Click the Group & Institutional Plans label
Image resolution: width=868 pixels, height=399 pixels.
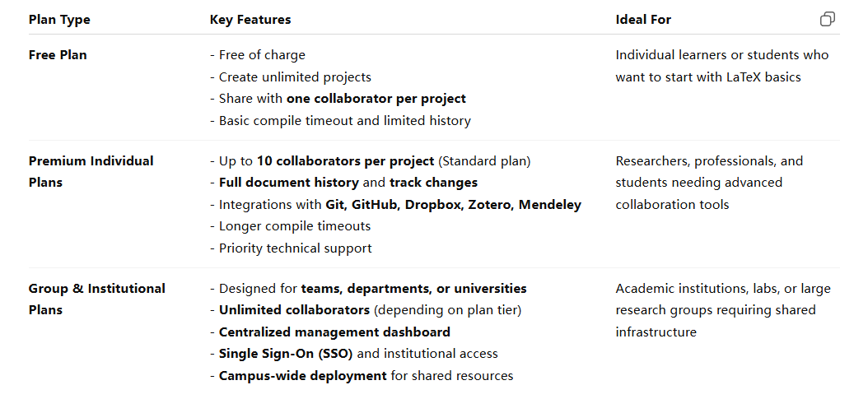point(96,299)
